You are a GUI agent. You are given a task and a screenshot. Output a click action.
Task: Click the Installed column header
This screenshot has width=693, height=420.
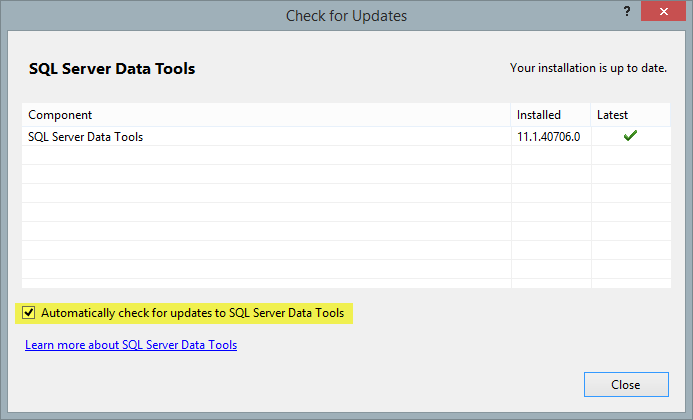(x=539, y=115)
